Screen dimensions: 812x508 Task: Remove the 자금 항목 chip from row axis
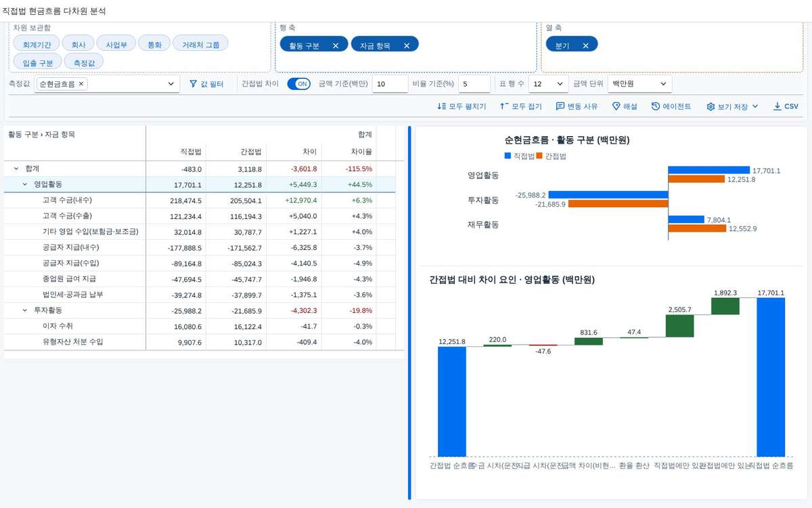click(407, 45)
